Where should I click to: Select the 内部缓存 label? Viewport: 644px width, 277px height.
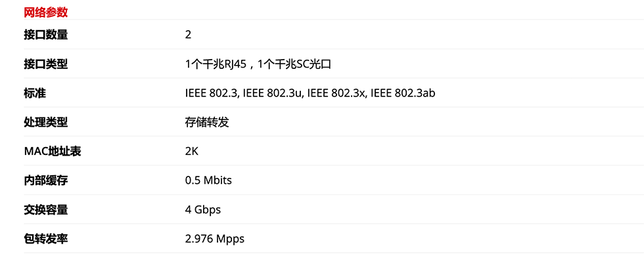(x=45, y=181)
